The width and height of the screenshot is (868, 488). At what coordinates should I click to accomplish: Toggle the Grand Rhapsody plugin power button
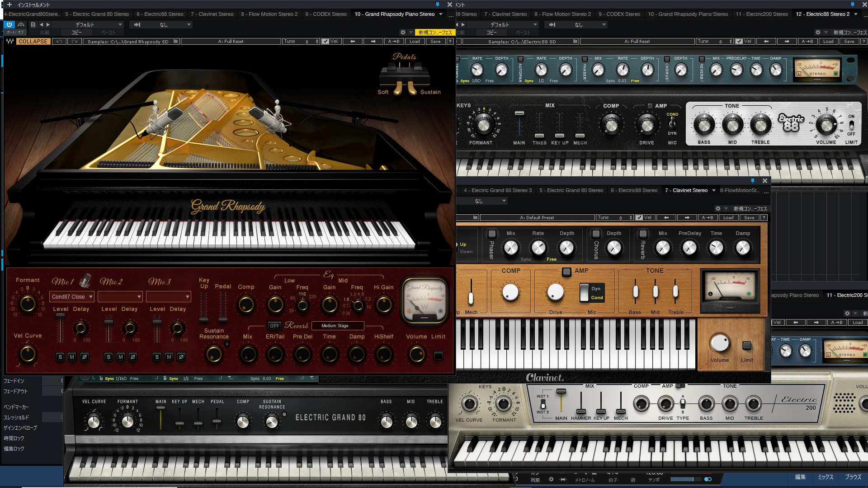(x=9, y=24)
